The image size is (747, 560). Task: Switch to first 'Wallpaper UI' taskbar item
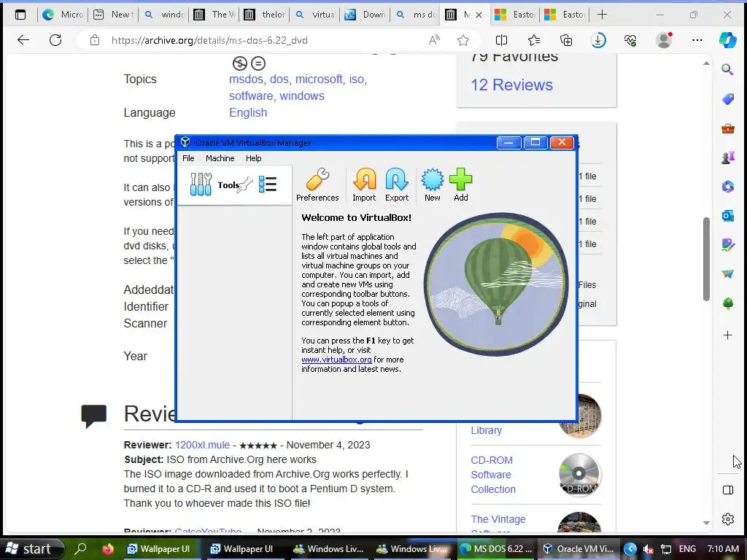click(159, 548)
